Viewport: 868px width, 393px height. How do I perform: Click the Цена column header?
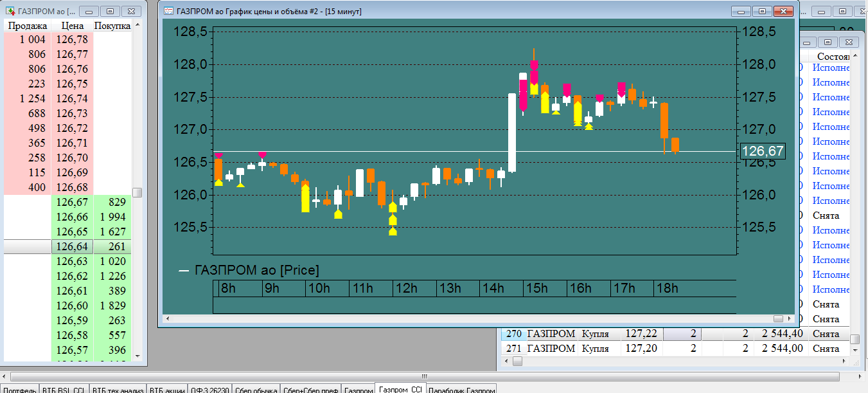(72, 26)
